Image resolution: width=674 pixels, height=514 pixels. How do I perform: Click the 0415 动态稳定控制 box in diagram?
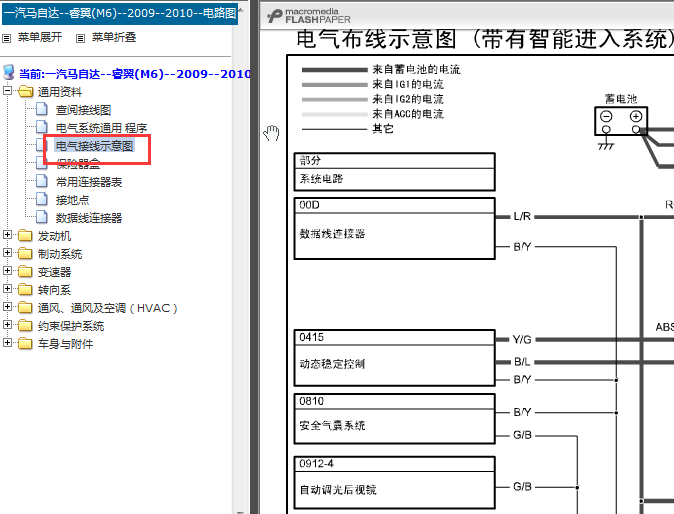[x=394, y=358]
